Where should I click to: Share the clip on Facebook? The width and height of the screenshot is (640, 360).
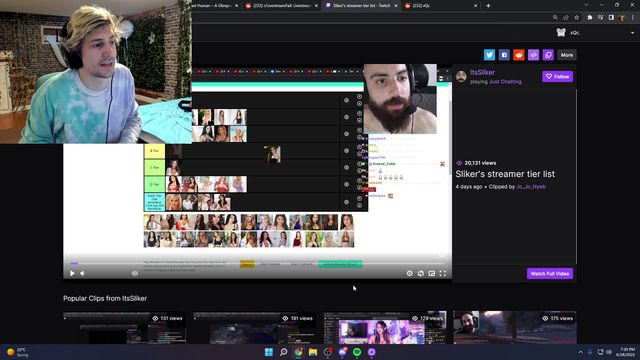tap(504, 55)
